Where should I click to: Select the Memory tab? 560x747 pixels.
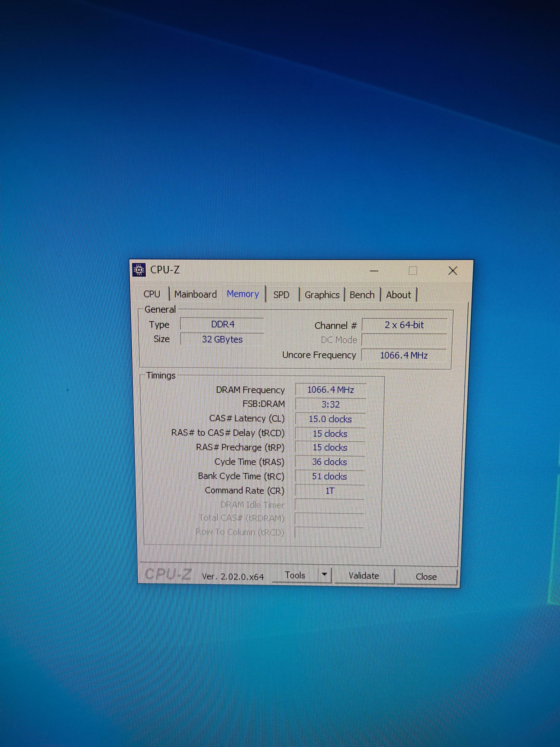coord(243,294)
